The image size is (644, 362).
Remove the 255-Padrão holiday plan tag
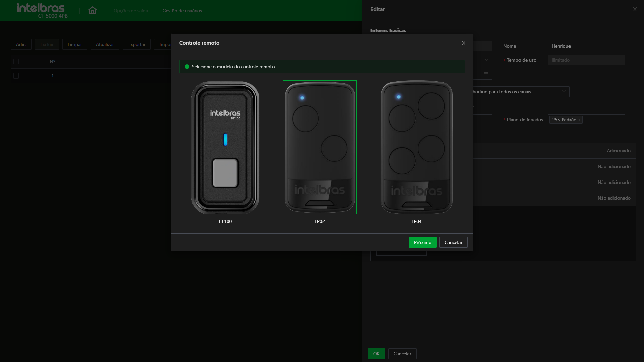579,120
